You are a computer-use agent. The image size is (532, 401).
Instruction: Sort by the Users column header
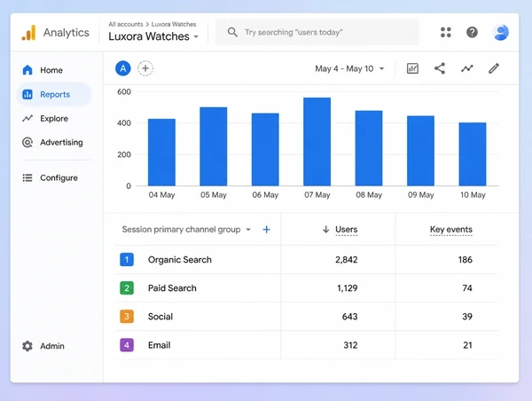[346, 230]
